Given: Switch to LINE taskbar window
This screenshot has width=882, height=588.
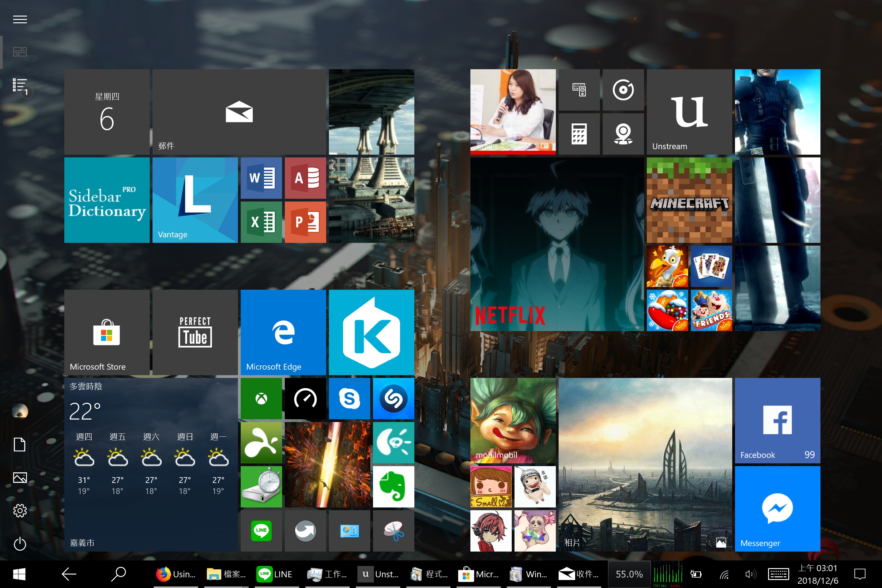Looking at the screenshot, I should 277,574.
